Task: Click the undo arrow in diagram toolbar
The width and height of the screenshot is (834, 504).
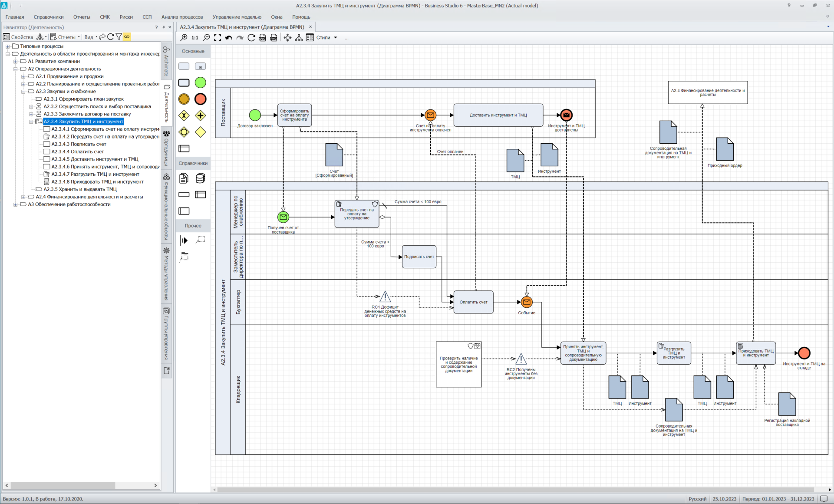Action: tap(229, 38)
